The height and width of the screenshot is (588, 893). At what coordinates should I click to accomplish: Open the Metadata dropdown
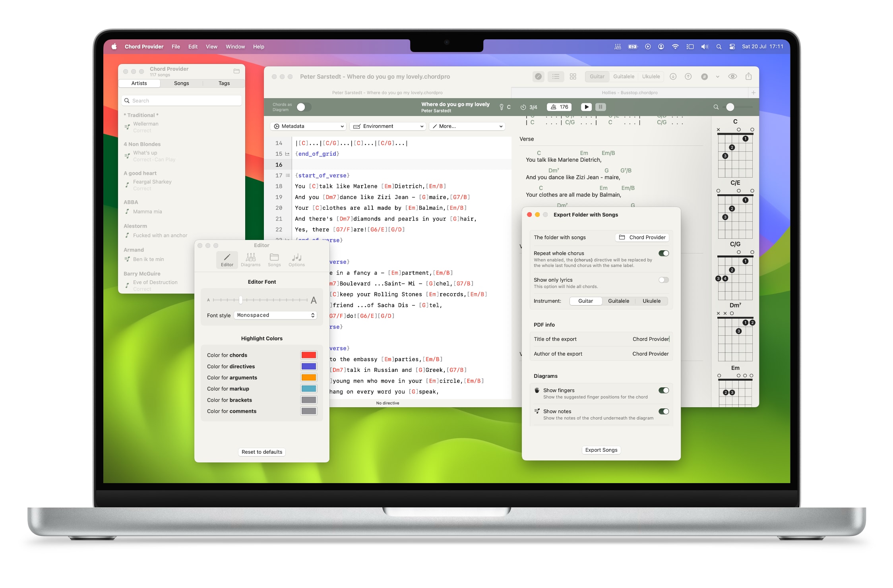pyautogui.click(x=308, y=126)
